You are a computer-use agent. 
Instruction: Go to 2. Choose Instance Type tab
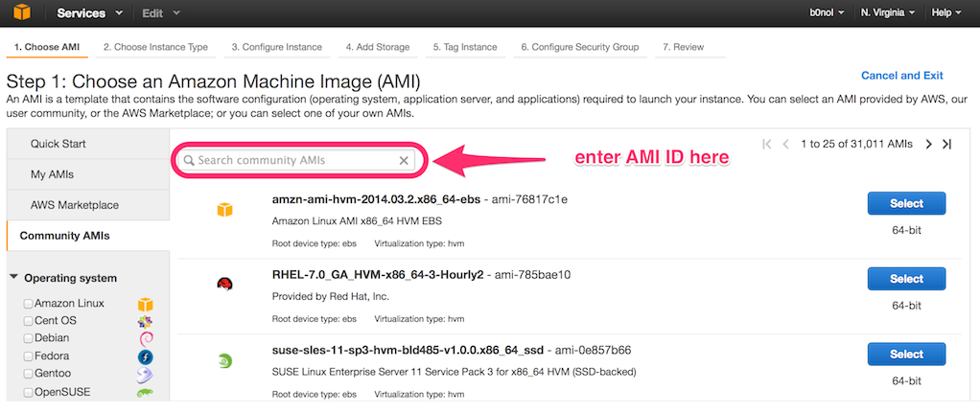click(155, 47)
